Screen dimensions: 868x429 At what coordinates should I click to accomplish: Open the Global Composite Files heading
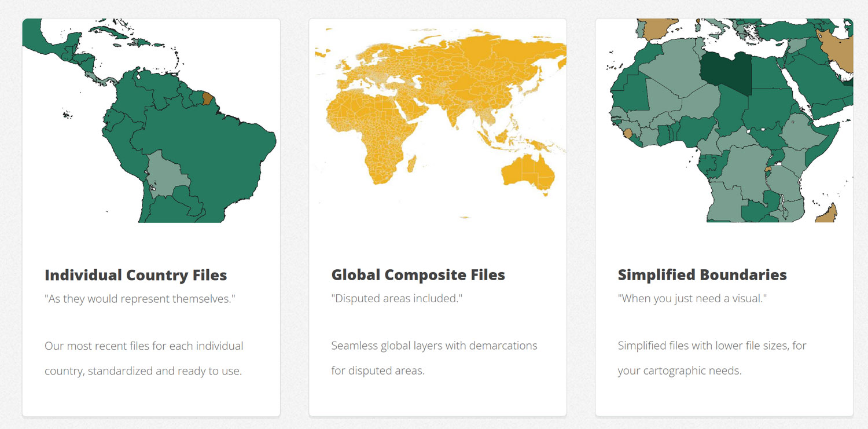(x=418, y=275)
